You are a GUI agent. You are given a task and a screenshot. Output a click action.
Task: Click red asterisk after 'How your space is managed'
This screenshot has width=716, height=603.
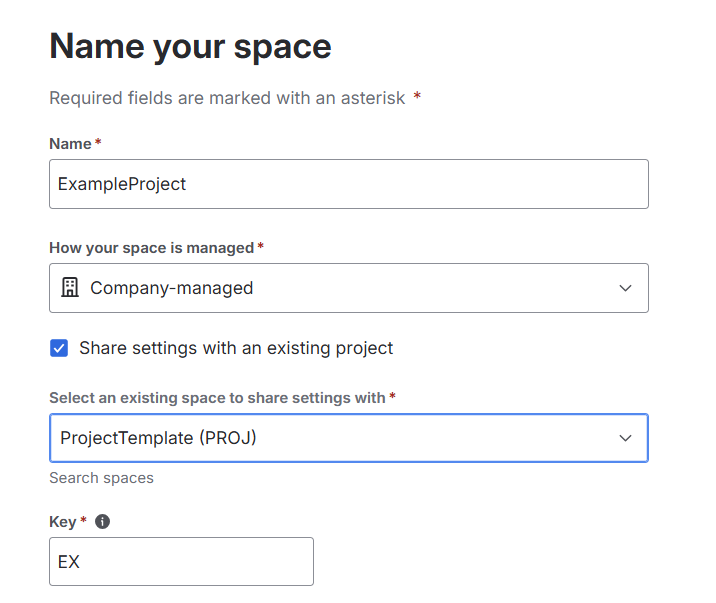(261, 247)
